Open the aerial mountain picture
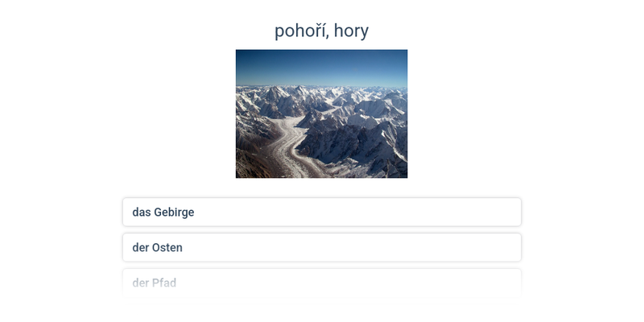This screenshot has width=644, height=322. [321, 114]
